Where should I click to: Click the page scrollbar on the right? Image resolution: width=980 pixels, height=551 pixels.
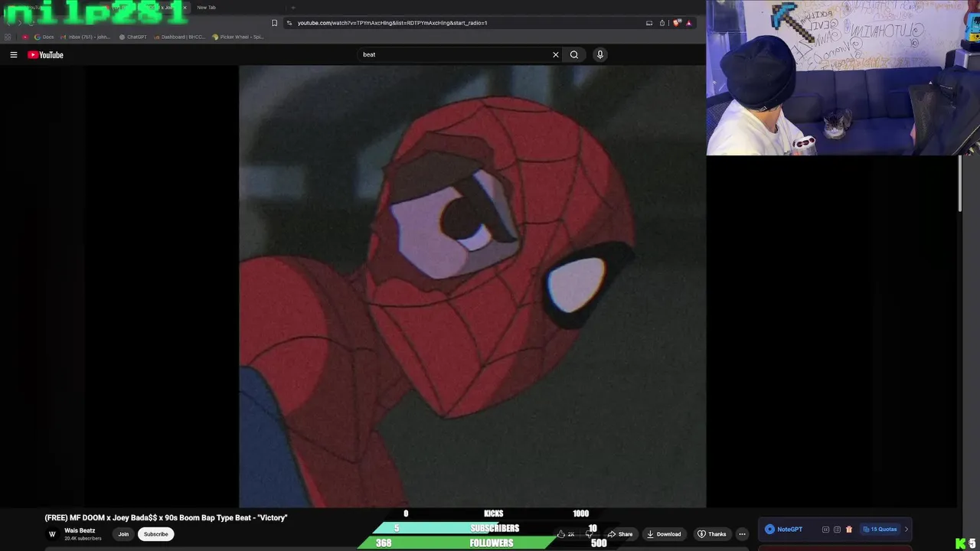[960, 184]
